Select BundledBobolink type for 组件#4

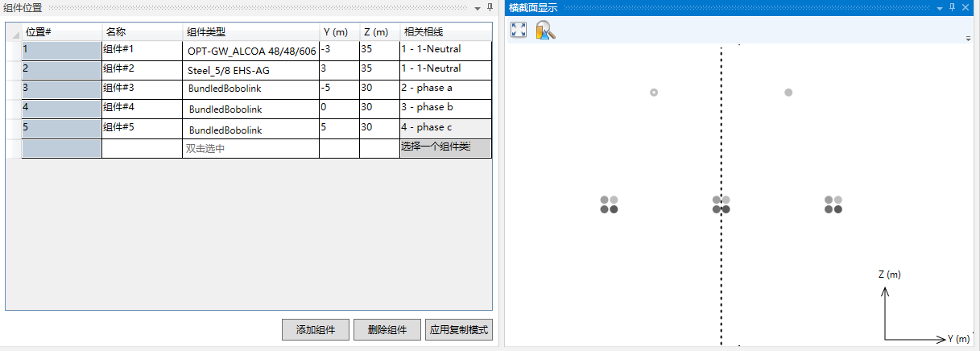[251, 109]
